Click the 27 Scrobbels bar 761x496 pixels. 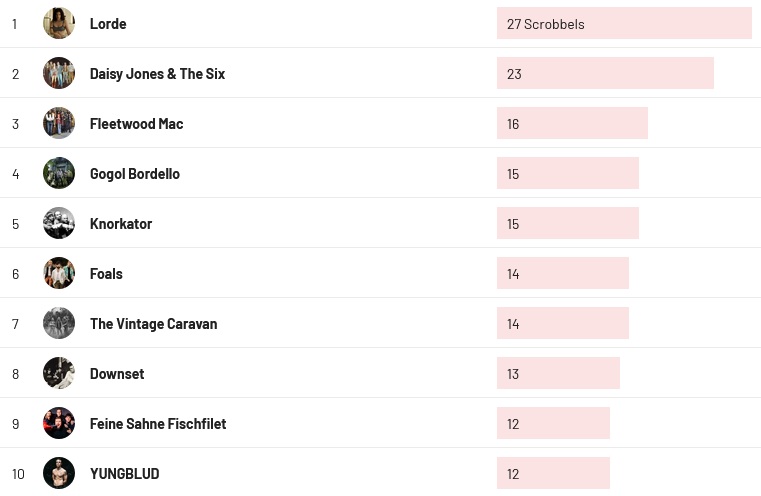623,23
